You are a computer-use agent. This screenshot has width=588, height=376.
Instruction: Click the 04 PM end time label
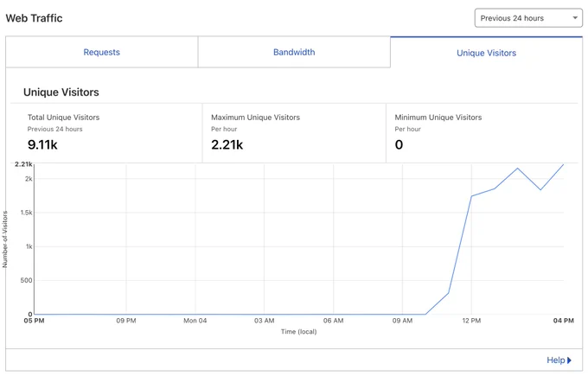(x=564, y=321)
